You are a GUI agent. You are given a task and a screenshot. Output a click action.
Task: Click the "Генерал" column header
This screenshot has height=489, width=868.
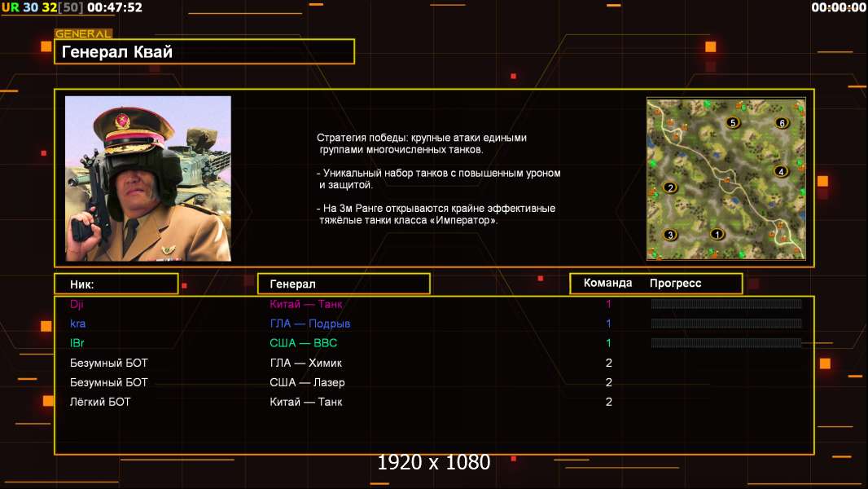[344, 284]
